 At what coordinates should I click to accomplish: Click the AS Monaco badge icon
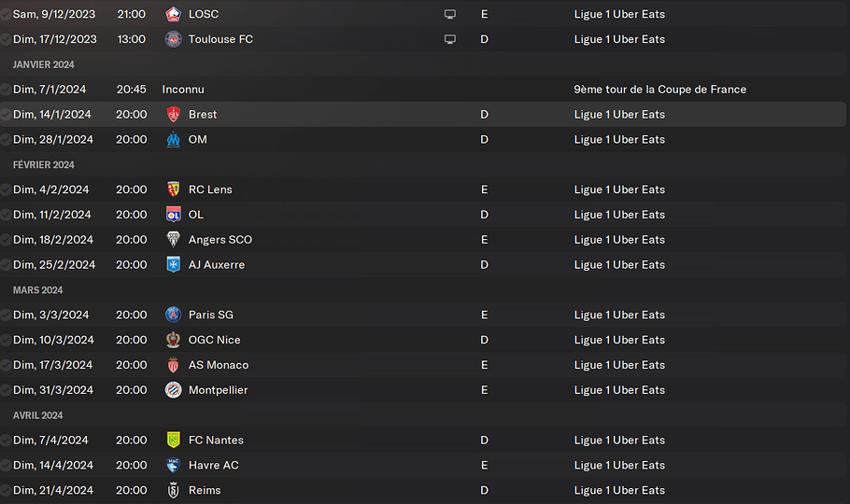pyautogui.click(x=173, y=365)
